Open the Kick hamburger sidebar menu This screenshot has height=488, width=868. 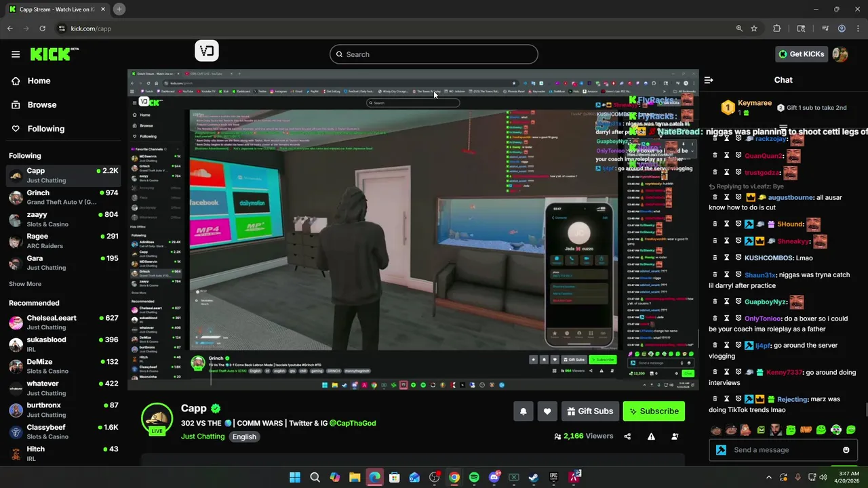coord(16,54)
